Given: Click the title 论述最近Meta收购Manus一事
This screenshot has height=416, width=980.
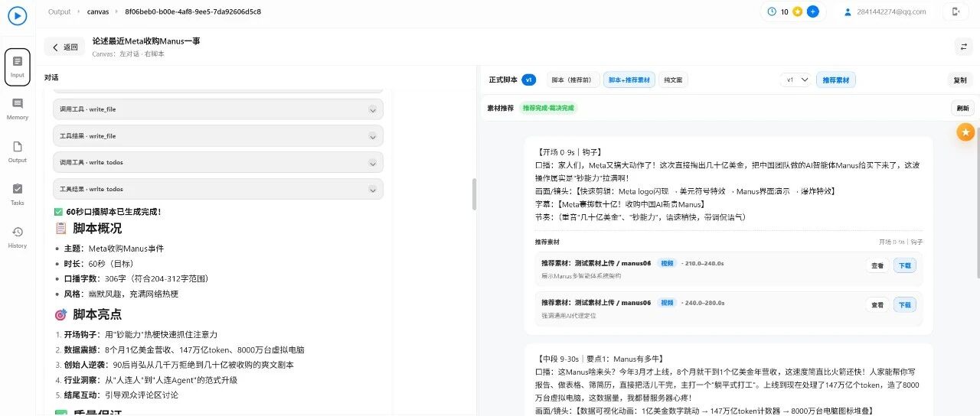Looking at the screenshot, I should 146,41.
